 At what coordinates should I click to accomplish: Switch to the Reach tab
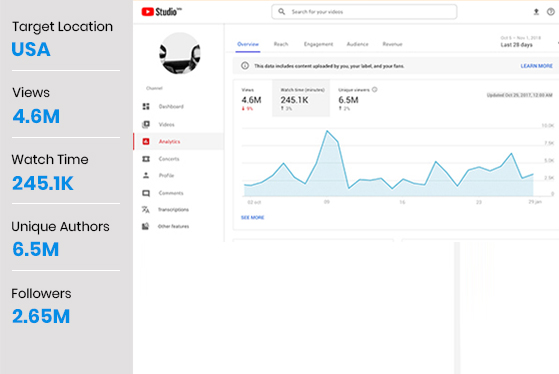(281, 44)
